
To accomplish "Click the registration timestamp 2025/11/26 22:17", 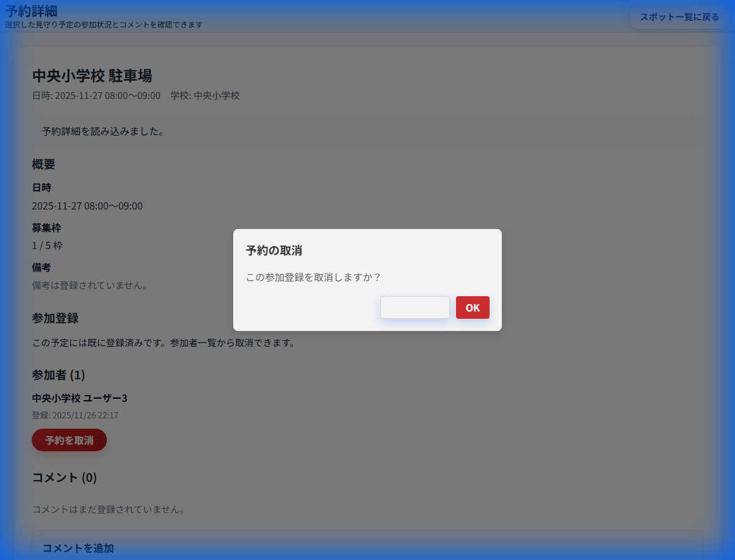I will pos(75,415).
